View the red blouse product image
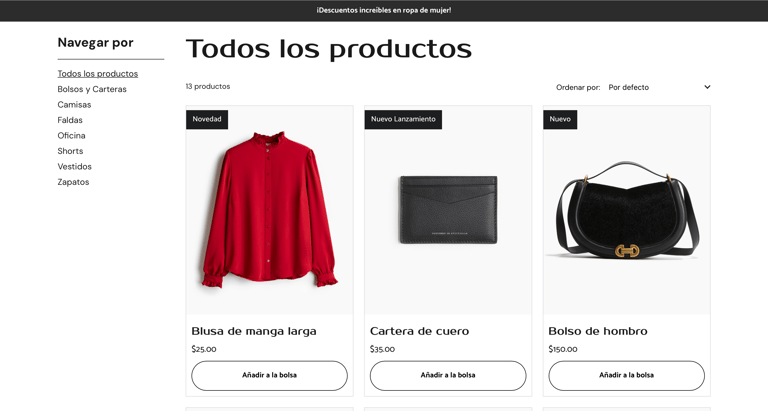Image resolution: width=768 pixels, height=411 pixels. tap(269, 210)
